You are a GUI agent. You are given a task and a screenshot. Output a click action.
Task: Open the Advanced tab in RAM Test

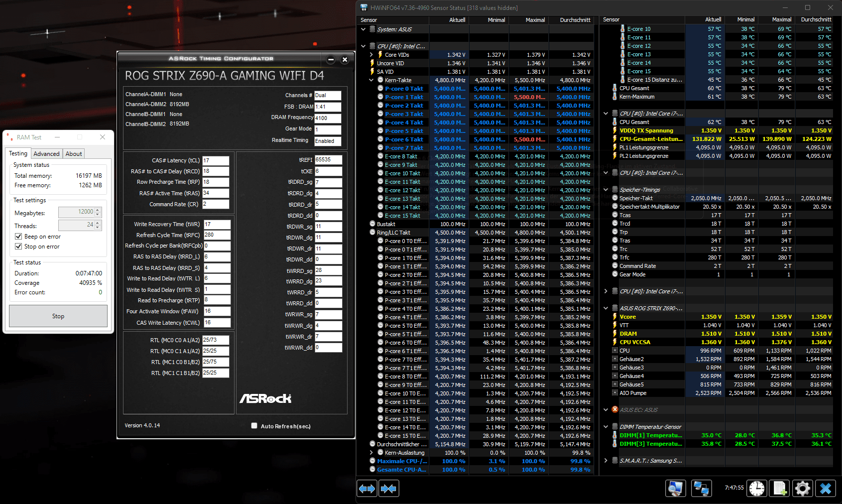coord(46,154)
